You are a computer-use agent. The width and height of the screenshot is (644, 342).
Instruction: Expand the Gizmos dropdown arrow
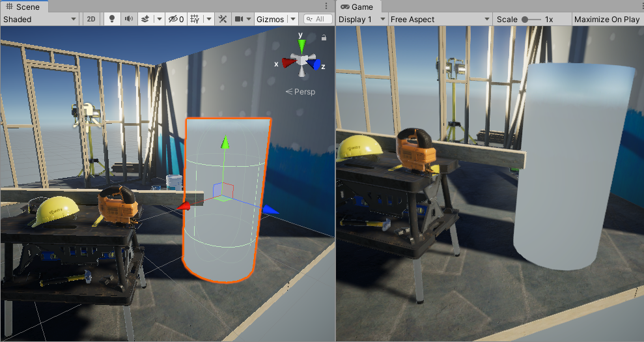click(x=293, y=20)
